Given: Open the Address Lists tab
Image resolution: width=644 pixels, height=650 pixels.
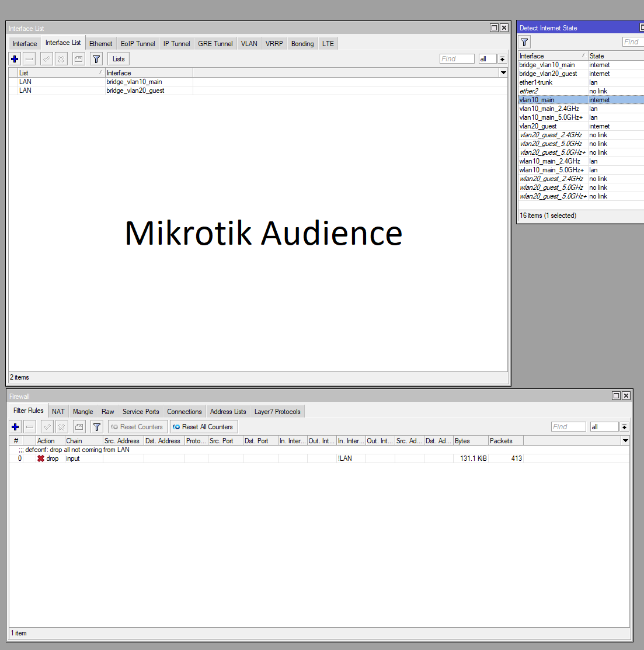Looking at the screenshot, I should click(x=228, y=412).
